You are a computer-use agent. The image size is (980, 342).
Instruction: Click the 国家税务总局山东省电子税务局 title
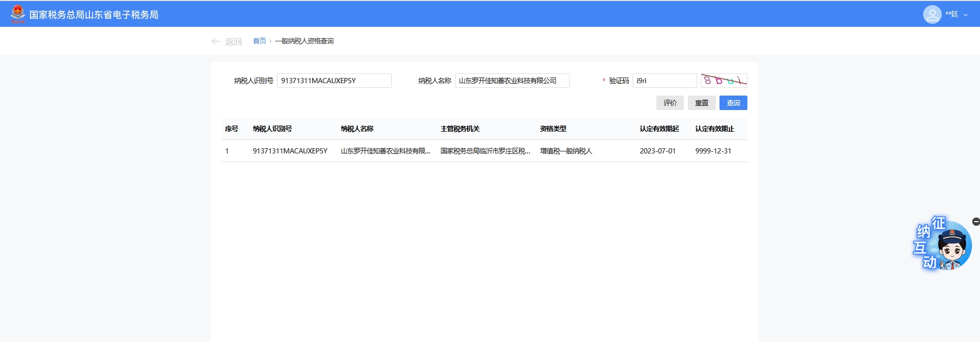(94, 14)
